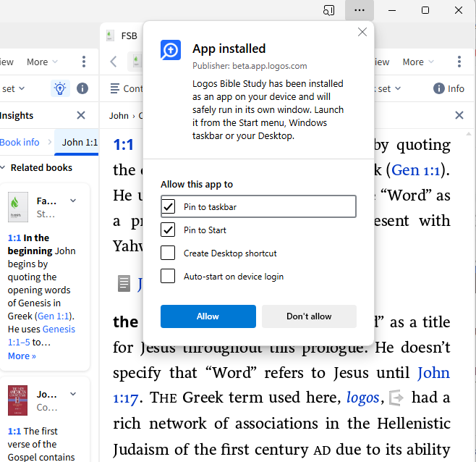The image size is (476, 462).
Task: Click the 1:1 reference in the commentary card
Action: point(14,431)
